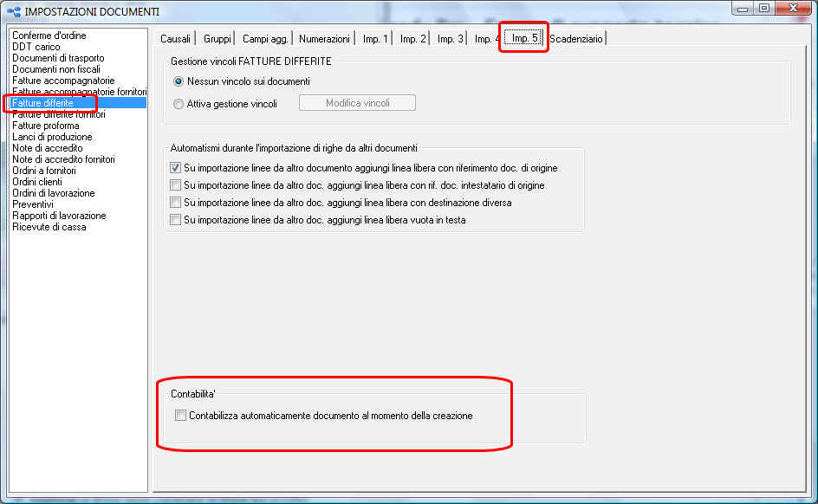Open the Causali tab
Screen dimensions: 818x504
tap(175, 39)
